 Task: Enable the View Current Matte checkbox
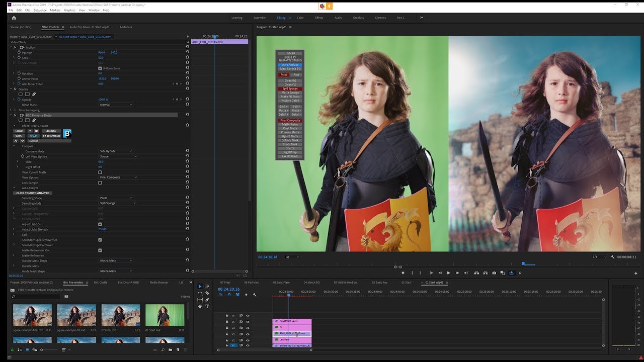100,172
